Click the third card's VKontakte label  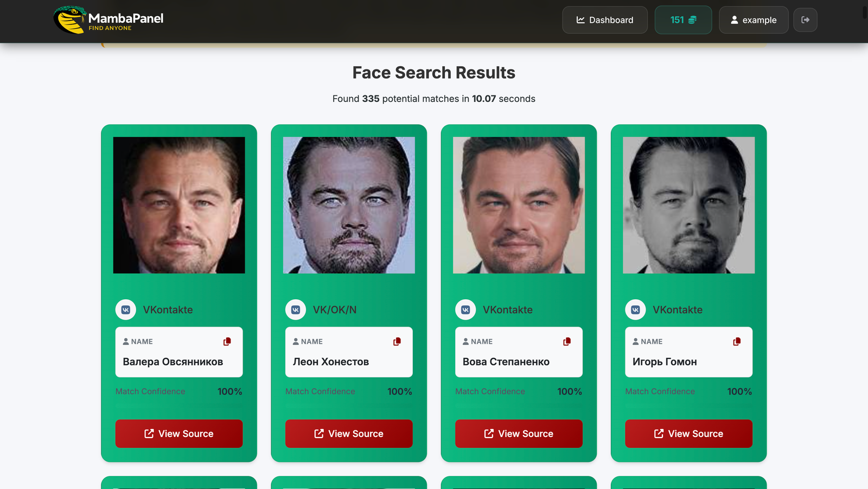click(x=507, y=310)
